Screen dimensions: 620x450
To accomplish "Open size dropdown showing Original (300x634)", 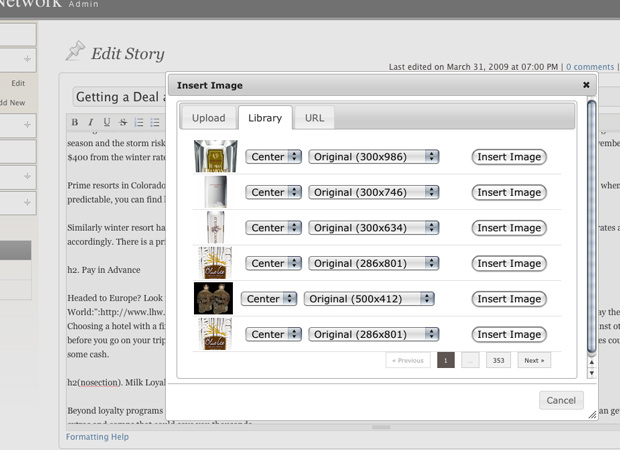I will (x=374, y=228).
